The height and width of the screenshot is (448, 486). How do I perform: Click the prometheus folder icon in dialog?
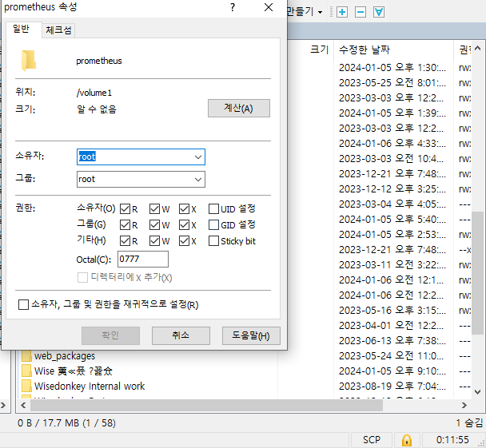pyautogui.click(x=29, y=61)
